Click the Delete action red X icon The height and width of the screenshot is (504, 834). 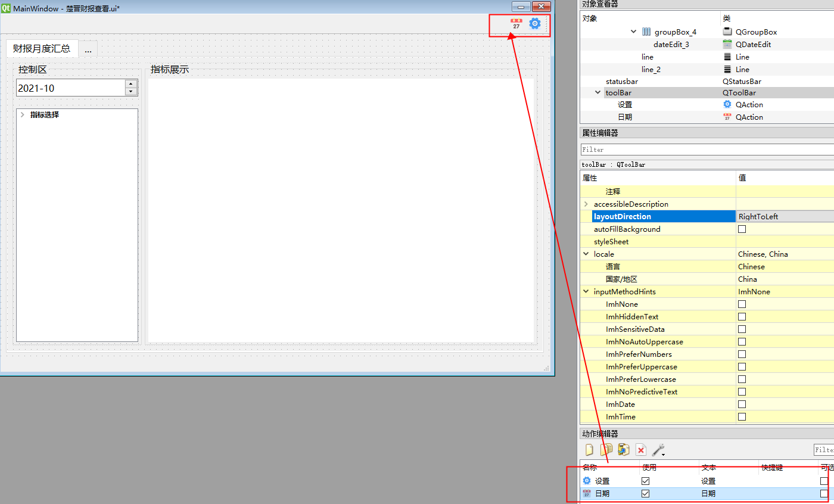pyautogui.click(x=641, y=450)
